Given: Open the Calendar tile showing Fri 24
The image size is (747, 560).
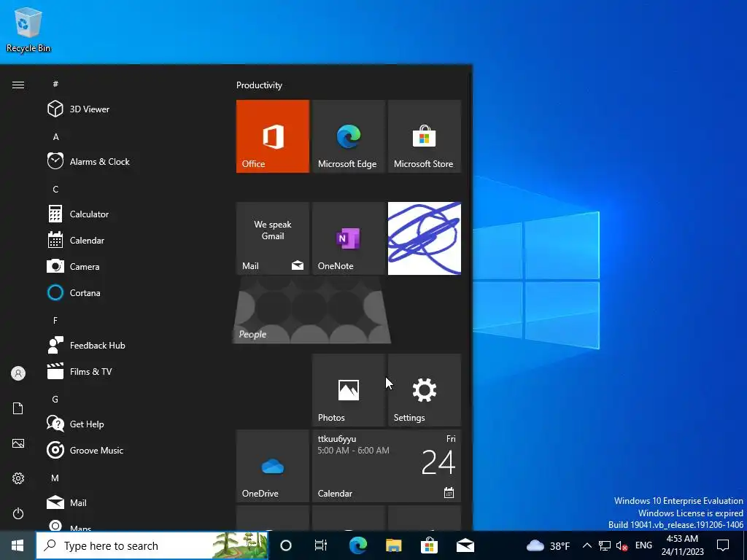Looking at the screenshot, I should (387, 466).
